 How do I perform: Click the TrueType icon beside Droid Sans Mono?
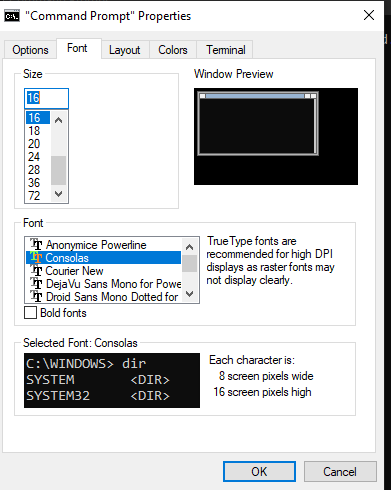[36, 296]
